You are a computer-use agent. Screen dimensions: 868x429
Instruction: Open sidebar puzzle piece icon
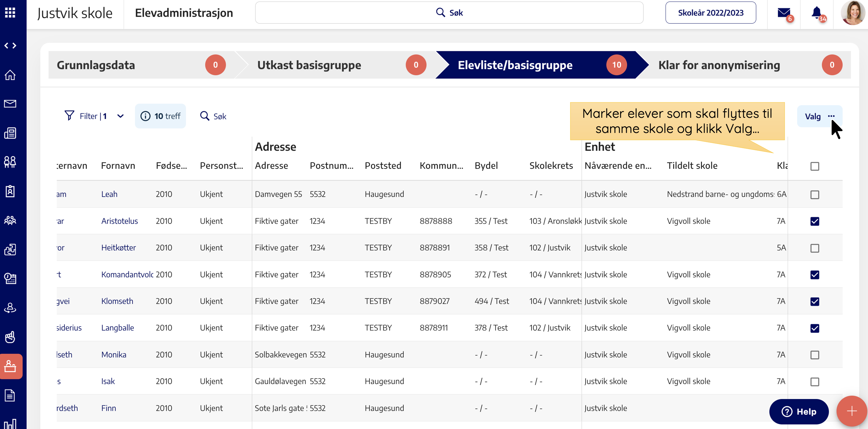10,250
